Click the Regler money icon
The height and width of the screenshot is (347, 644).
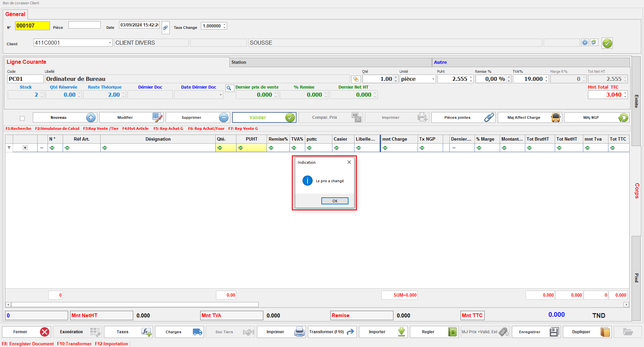(x=452, y=332)
